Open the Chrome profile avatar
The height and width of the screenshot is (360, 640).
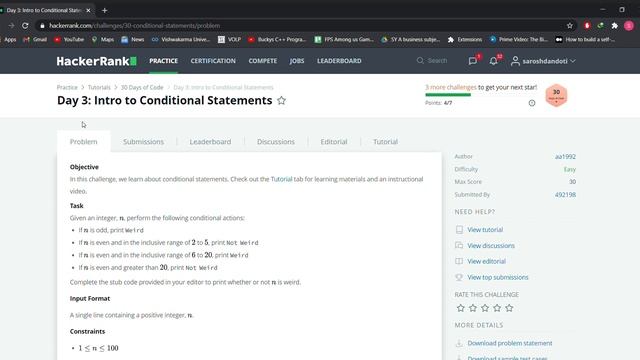point(629,26)
